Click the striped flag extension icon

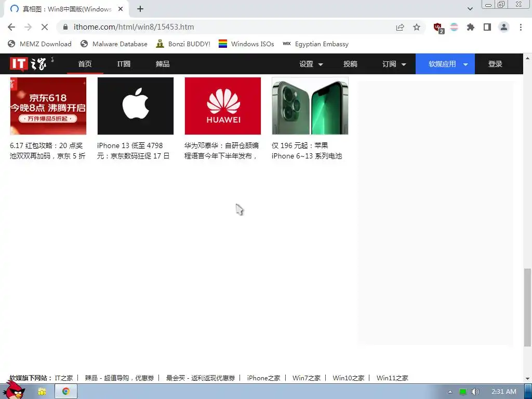point(454,27)
